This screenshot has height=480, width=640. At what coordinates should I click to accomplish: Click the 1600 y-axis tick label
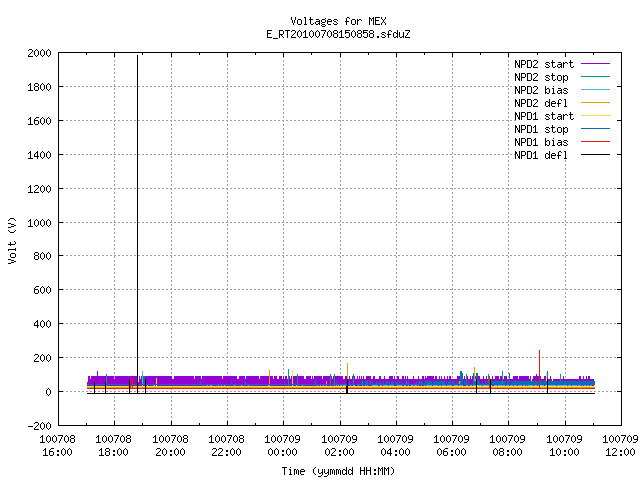tap(39, 121)
